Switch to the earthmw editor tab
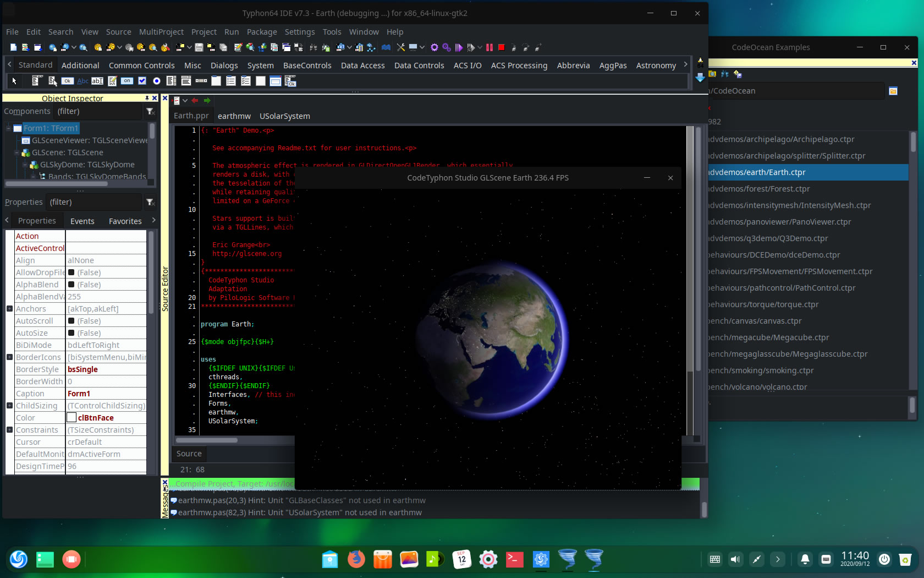924x578 pixels. 234,116
